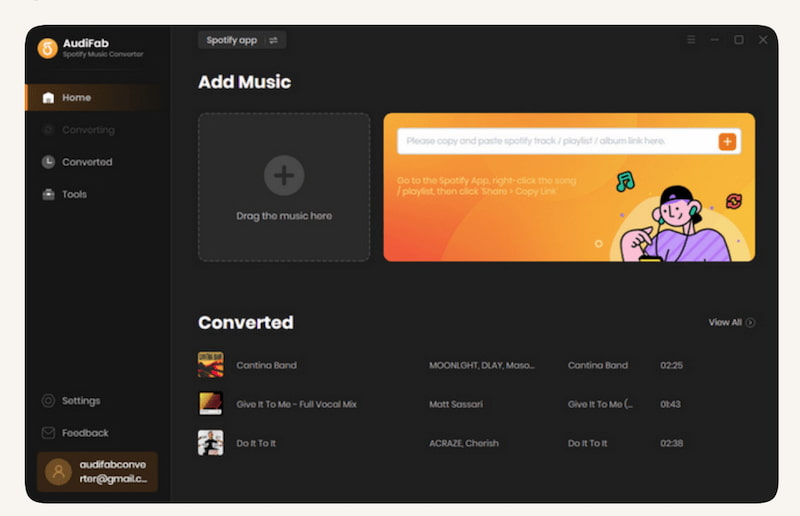Click artist ACRAZE, Cherish
The width and height of the screenshot is (800, 516).
pos(464,444)
